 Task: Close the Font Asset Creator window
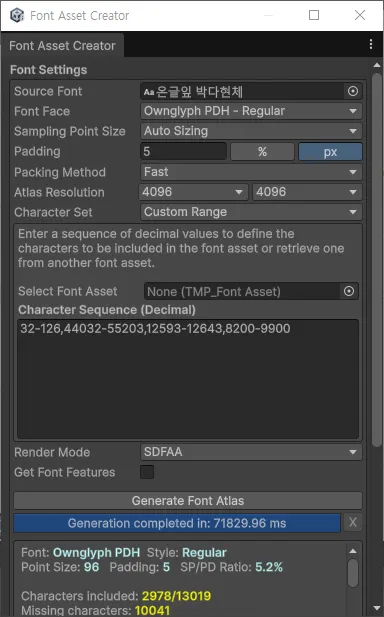pos(360,15)
